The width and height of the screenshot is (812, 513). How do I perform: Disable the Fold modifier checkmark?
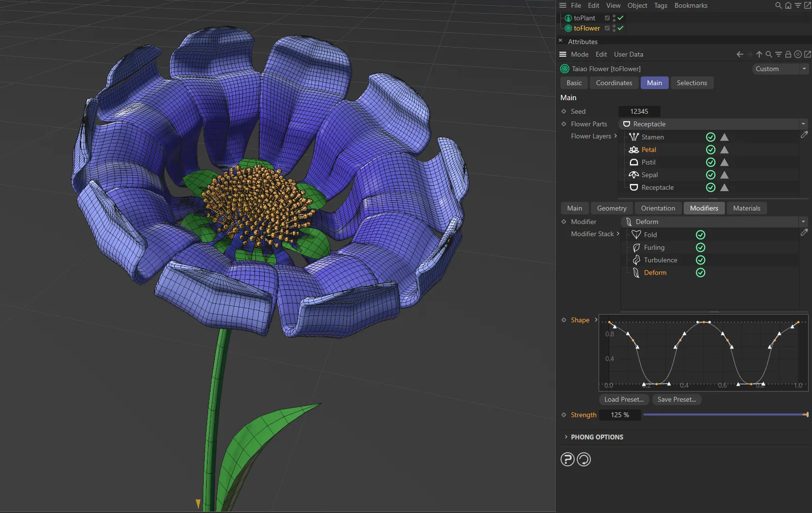point(700,234)
